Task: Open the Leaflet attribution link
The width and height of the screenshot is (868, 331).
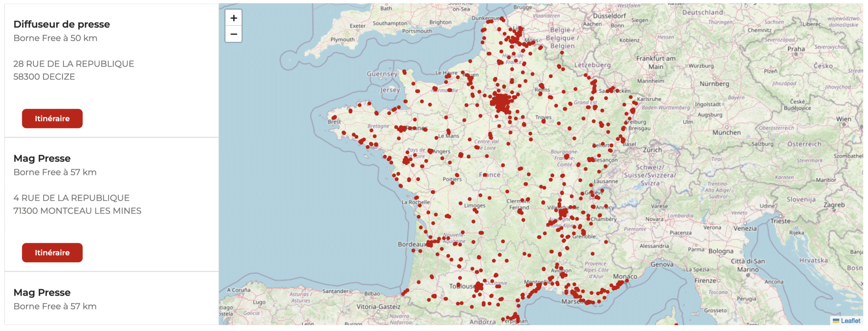Action: pyautogui.click(x=851, y=321)
